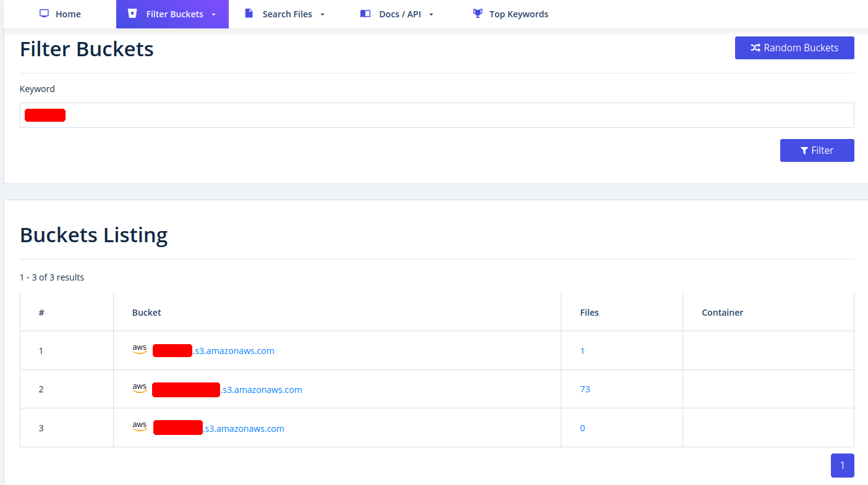Open the 73 files count link
The image size is (868, 485).
point(585,389)
